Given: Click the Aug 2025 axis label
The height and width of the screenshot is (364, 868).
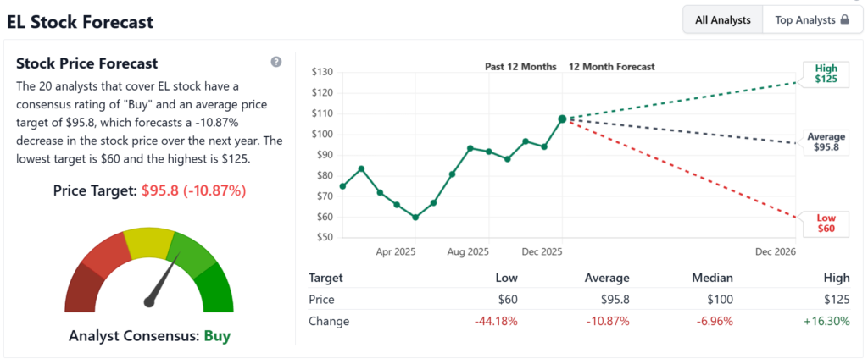Looking at the screenshot, I should point(468,252).
